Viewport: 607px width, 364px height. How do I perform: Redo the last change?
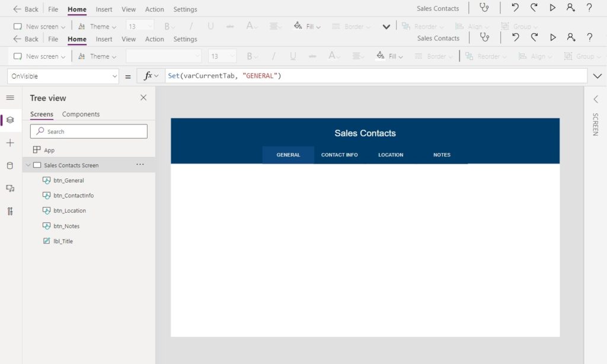pos(534,37)
